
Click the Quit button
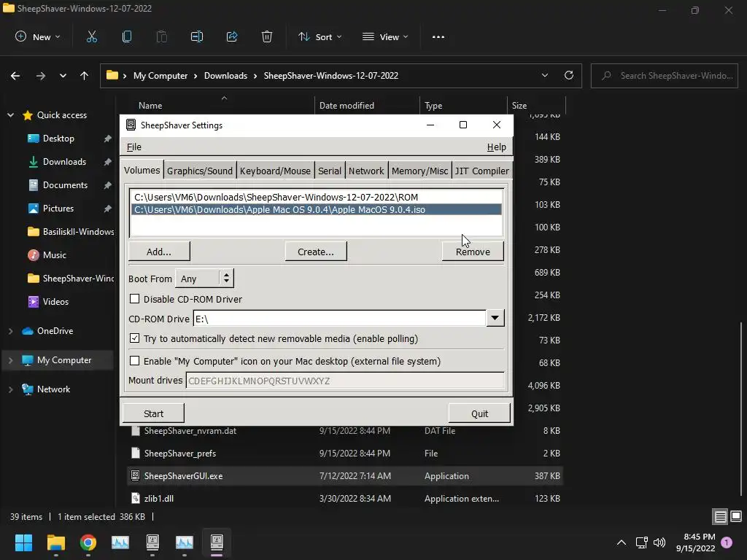click(479, 413)
